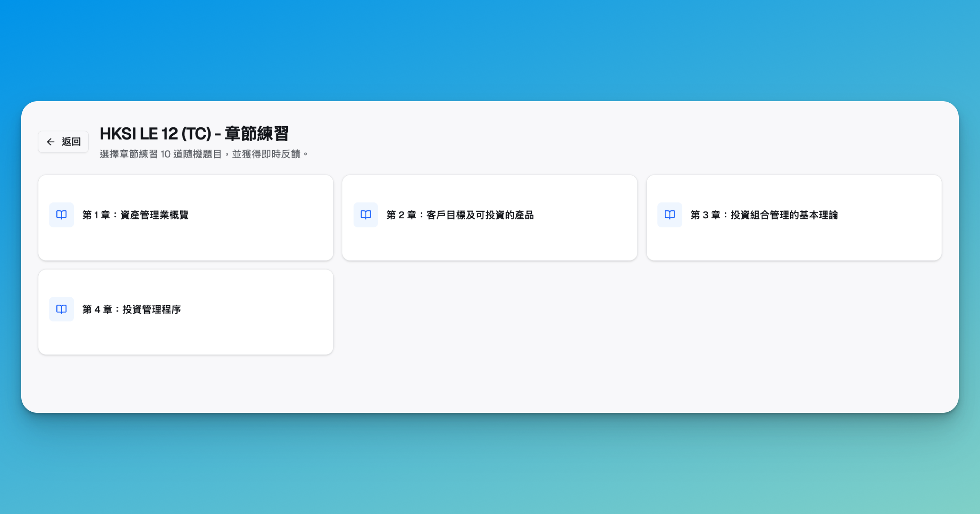
Task: Open 第 1 章:資產管理業概覽
Action: 186,217
